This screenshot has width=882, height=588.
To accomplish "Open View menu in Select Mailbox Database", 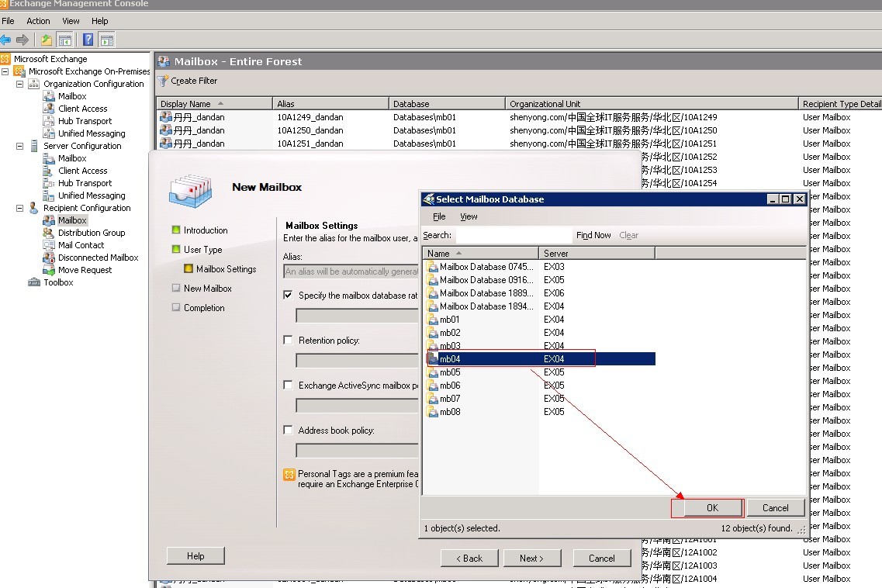I will pyautogui.click(x=469, y=216).
